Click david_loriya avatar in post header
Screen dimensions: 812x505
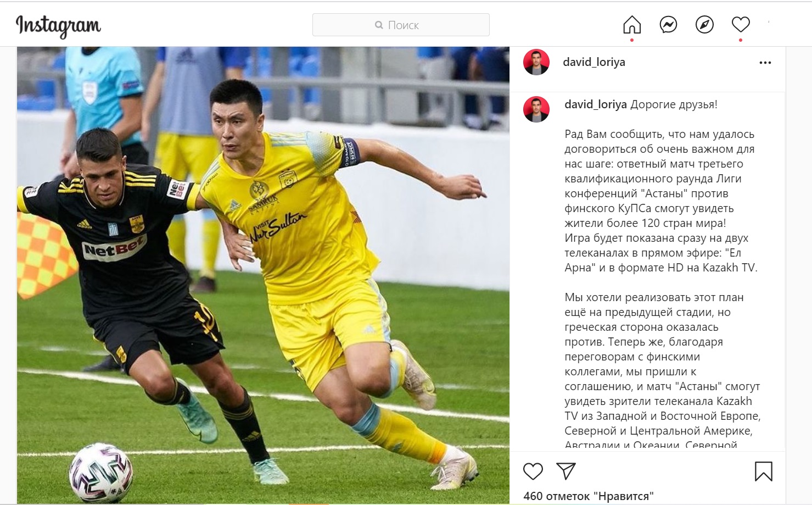point(536,62)
